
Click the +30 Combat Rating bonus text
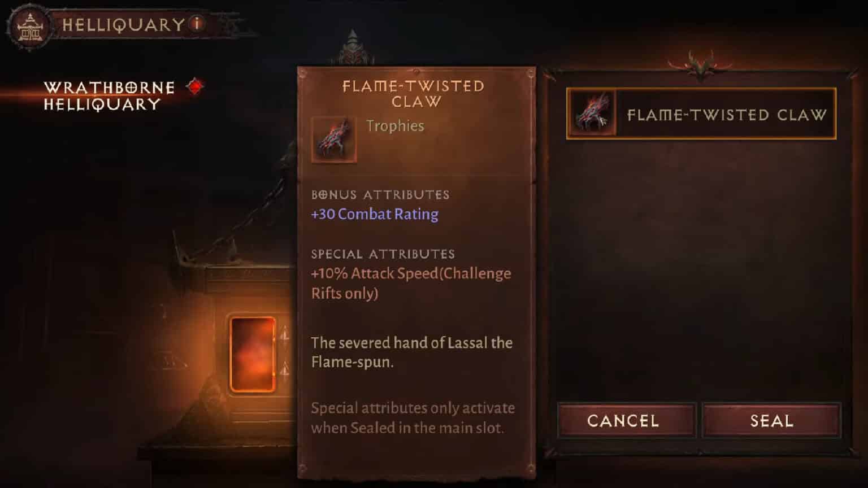[375, 214]
